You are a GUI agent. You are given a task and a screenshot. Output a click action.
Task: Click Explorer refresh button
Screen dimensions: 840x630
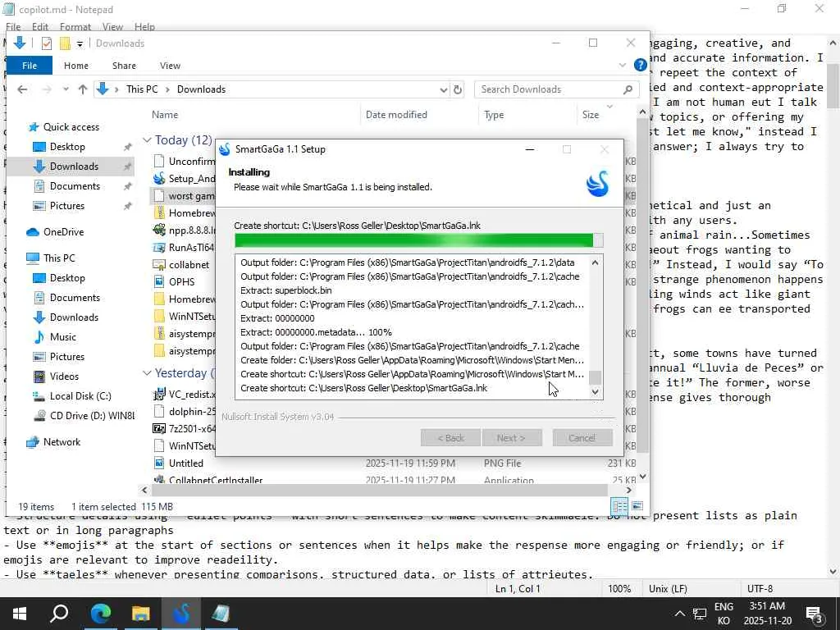click(x=458, y=89)
